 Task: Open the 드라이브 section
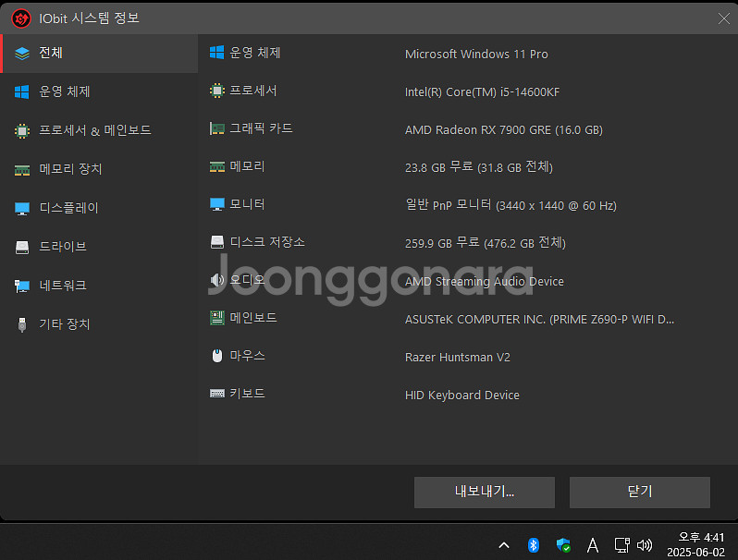point(99,247)
